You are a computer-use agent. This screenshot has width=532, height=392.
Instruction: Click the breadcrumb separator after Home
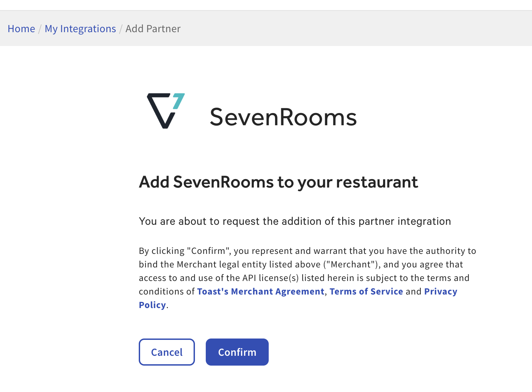40,29
